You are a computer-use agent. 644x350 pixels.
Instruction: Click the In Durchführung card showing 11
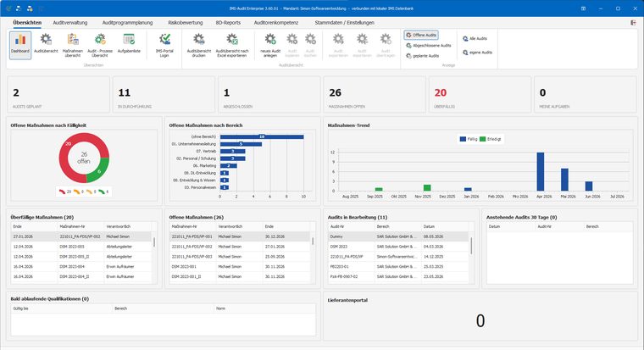164,94
